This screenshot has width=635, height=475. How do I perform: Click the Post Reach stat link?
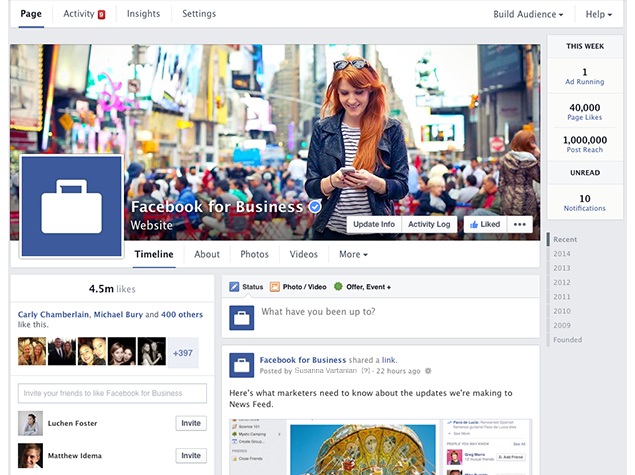coord(584,150)
